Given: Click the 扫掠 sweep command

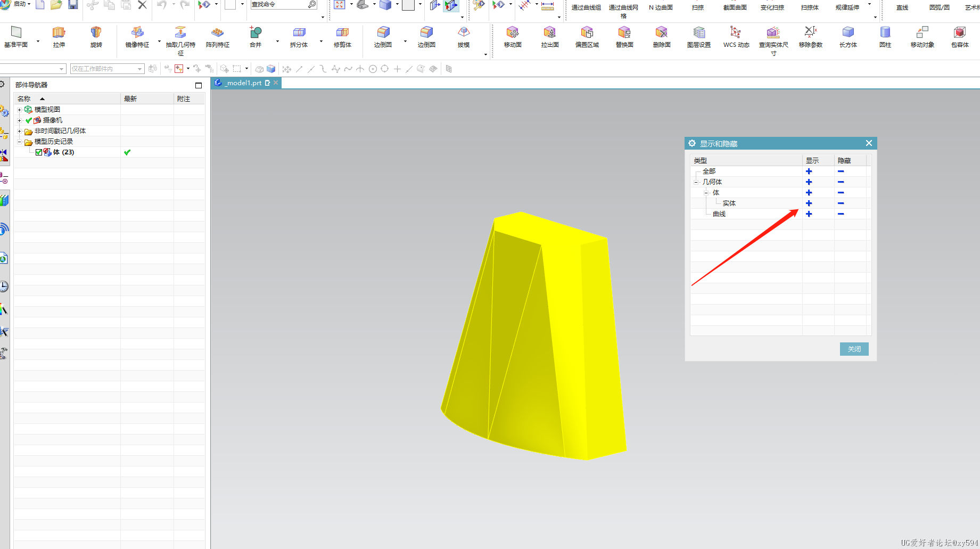Looking at the screenshot, I should click(x=698, y=7).
